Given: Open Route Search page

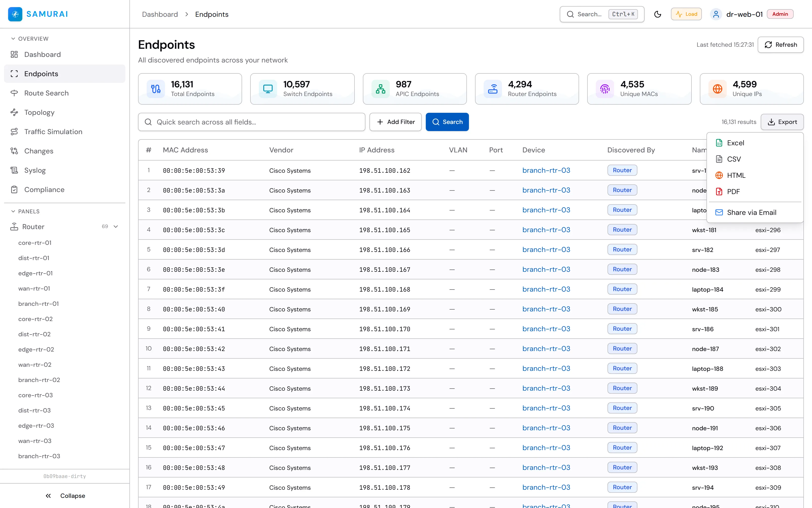Looking at the screenshot, I should click(65, 93).
